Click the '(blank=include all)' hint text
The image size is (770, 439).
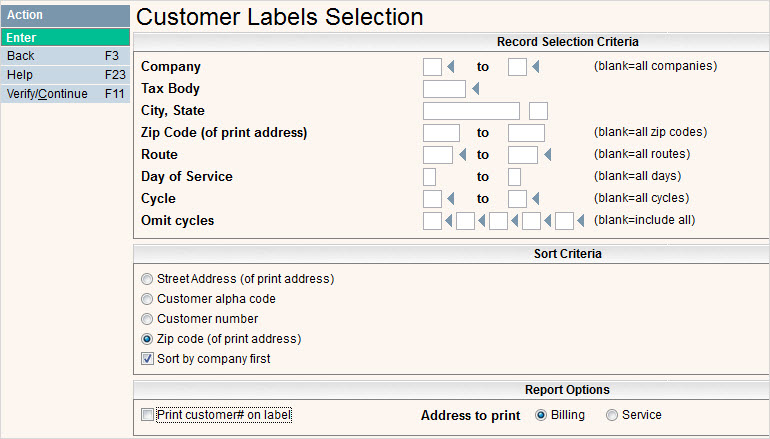coord(645,220)
